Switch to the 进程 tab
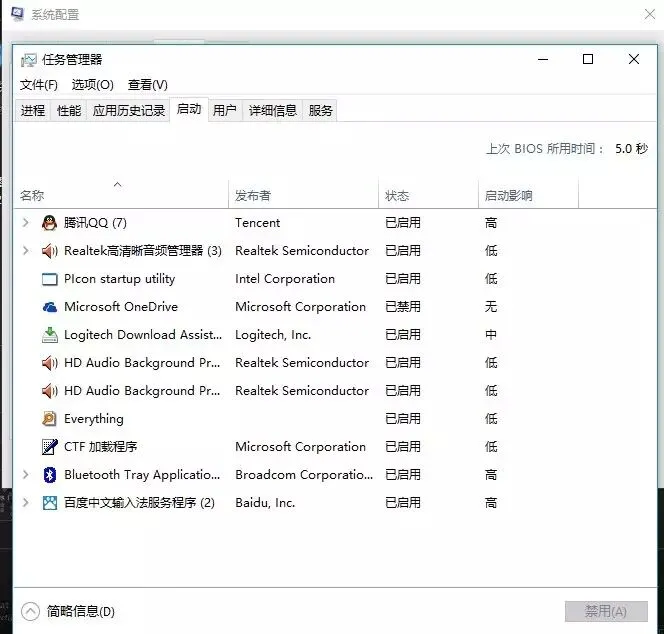This screenshot has height=634, width=664. (x=33, y=111)
